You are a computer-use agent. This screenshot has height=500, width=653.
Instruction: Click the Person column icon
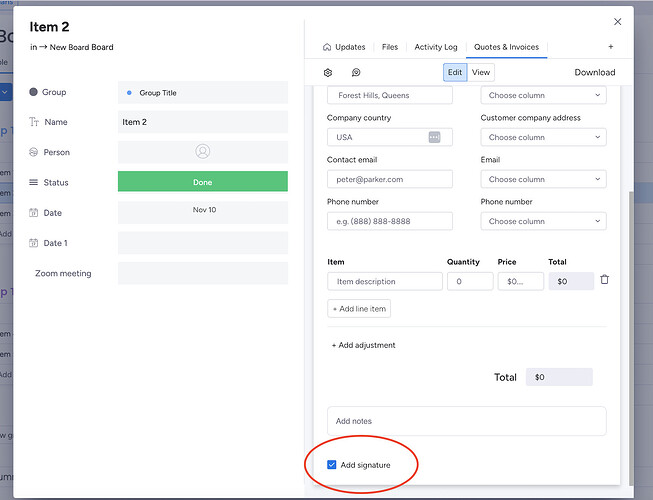click(x=33, y=152)
